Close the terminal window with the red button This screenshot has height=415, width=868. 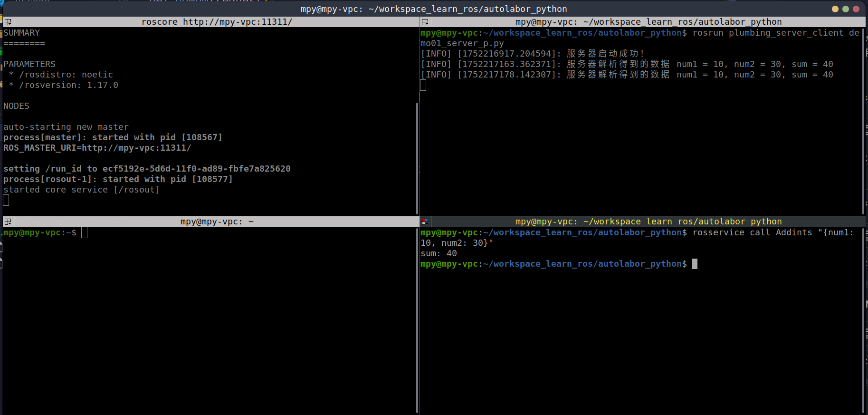[x=856, y=9]
